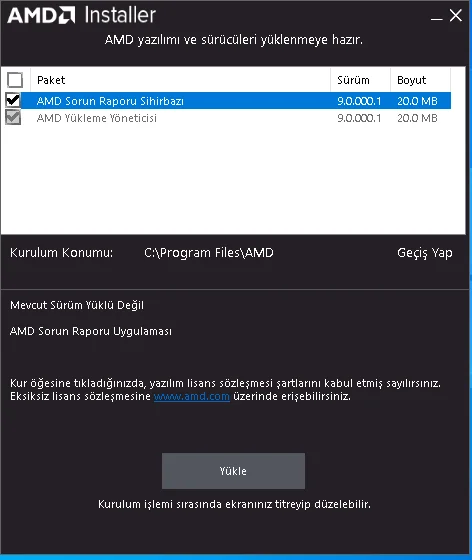Click the AMD logo in title bar
472x560 pixels.
[x=41, y=15]
